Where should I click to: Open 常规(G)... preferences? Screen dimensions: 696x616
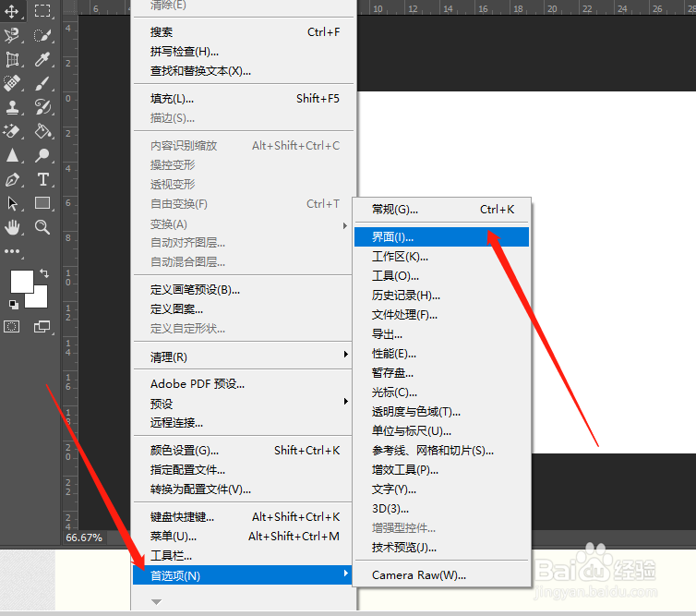tap(441, 210)
